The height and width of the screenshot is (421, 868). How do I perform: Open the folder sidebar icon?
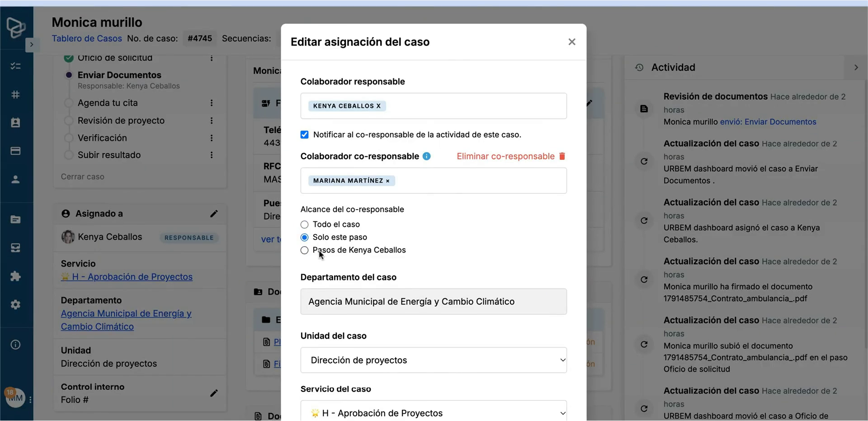[15, 220]
